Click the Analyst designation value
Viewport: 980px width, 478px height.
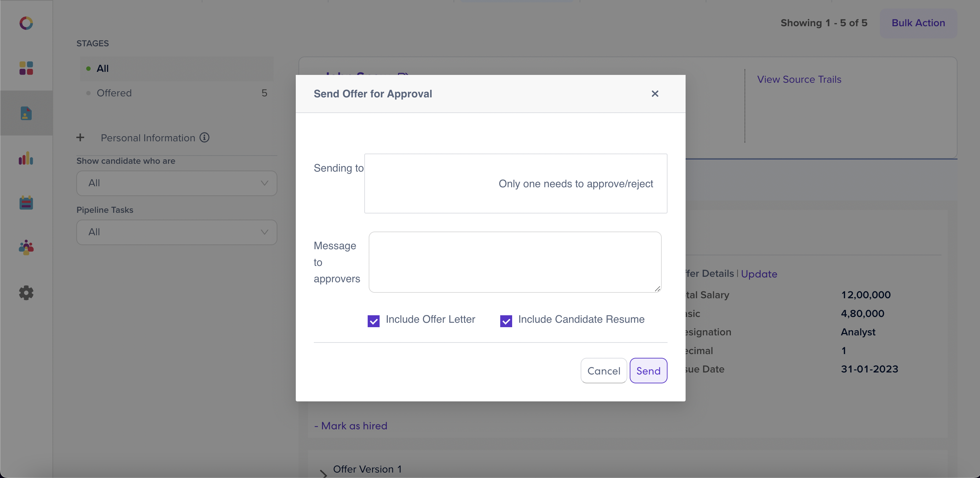pos(858,332)
